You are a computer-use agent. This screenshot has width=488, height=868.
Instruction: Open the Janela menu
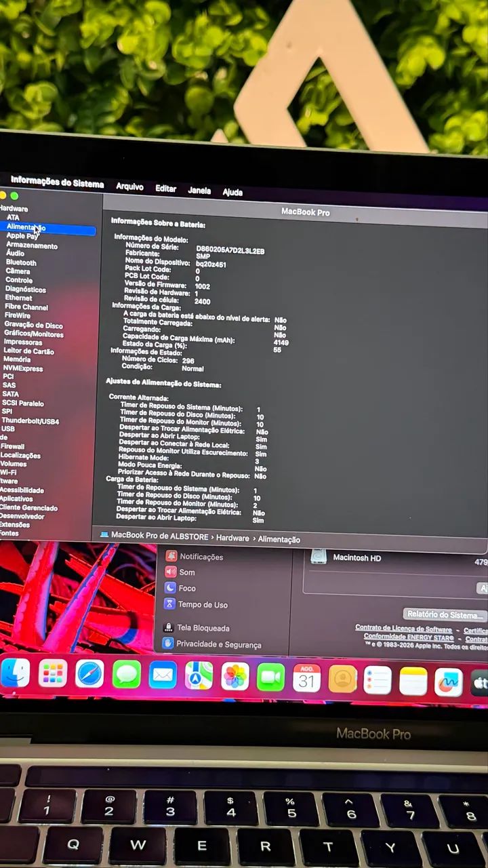tap(199, 191)
